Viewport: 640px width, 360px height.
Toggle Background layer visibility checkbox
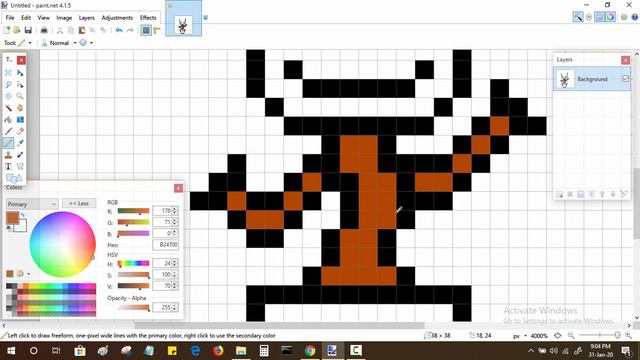pyautogui.click(x=625, y=78)
